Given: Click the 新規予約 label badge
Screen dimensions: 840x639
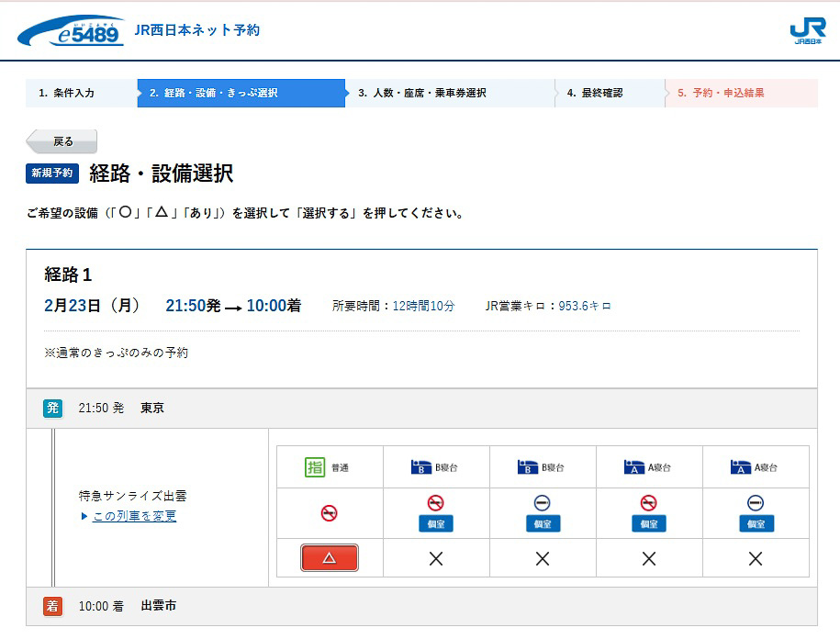Looking at the screenshot, I should pyautogui.click(x=52, y=173).
